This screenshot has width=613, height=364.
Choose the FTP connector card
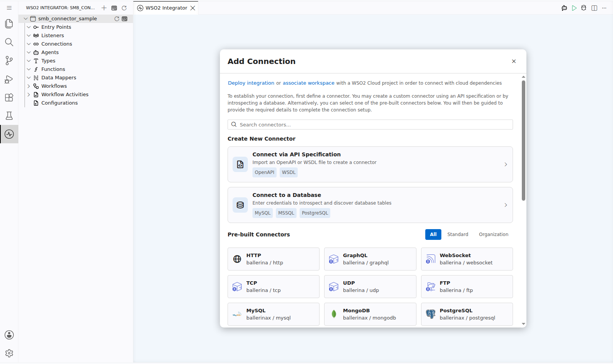467,287
